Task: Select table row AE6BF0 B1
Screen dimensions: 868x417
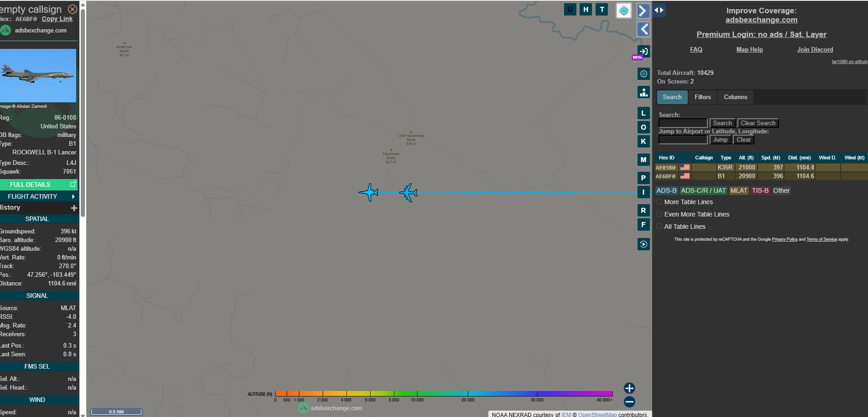Action: click(761, 176)
